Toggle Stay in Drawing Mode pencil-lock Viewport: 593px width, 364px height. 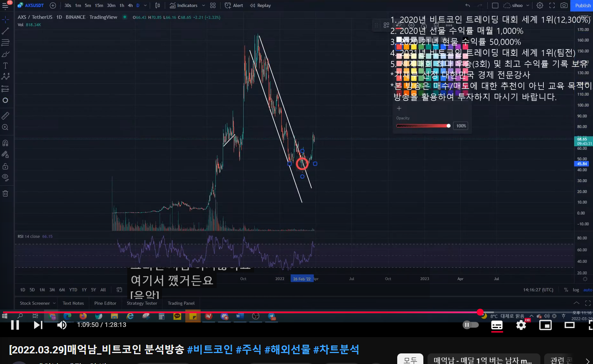point(5,154)
